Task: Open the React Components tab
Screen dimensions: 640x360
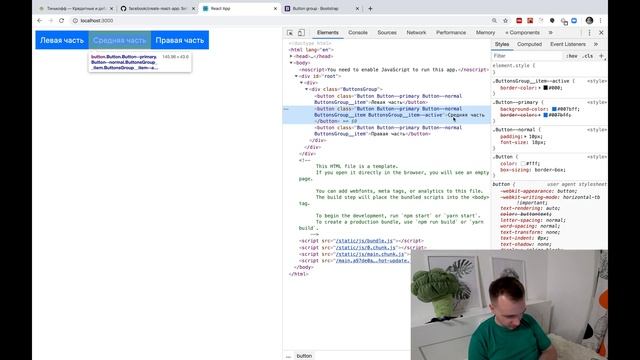Action: pos(522,33)
